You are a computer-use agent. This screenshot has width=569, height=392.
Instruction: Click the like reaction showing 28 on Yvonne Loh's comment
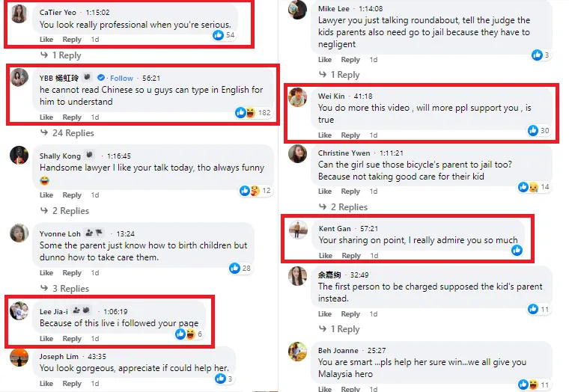pyautogui.click(x=234, y=268)
